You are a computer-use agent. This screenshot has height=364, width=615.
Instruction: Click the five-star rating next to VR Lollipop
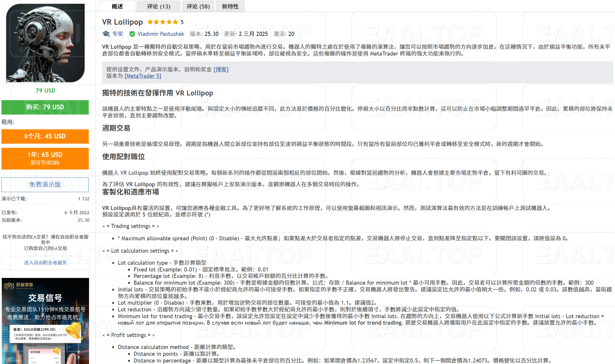point(162,22)
